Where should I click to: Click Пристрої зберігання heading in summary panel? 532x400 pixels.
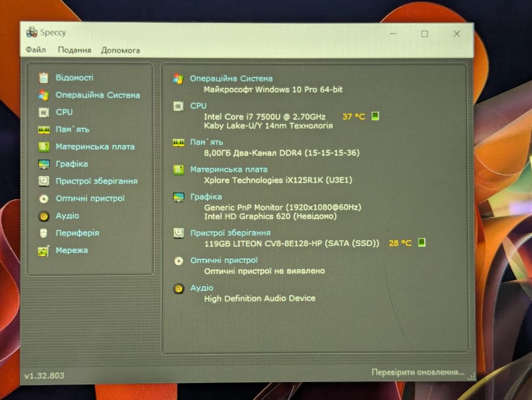pyautogui.click(x=231, y=233)
